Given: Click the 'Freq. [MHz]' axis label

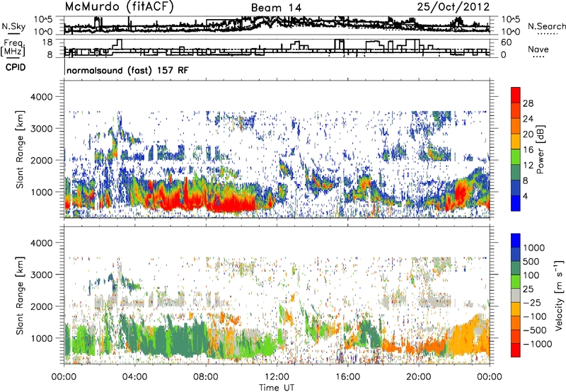Looking at the screenshot, I should [13, 47].
